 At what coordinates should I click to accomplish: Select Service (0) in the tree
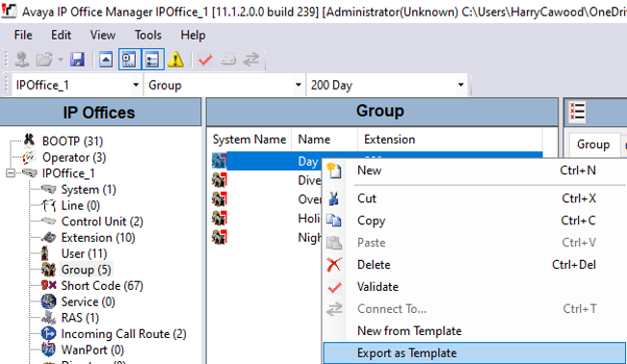[x=88, y=301]
